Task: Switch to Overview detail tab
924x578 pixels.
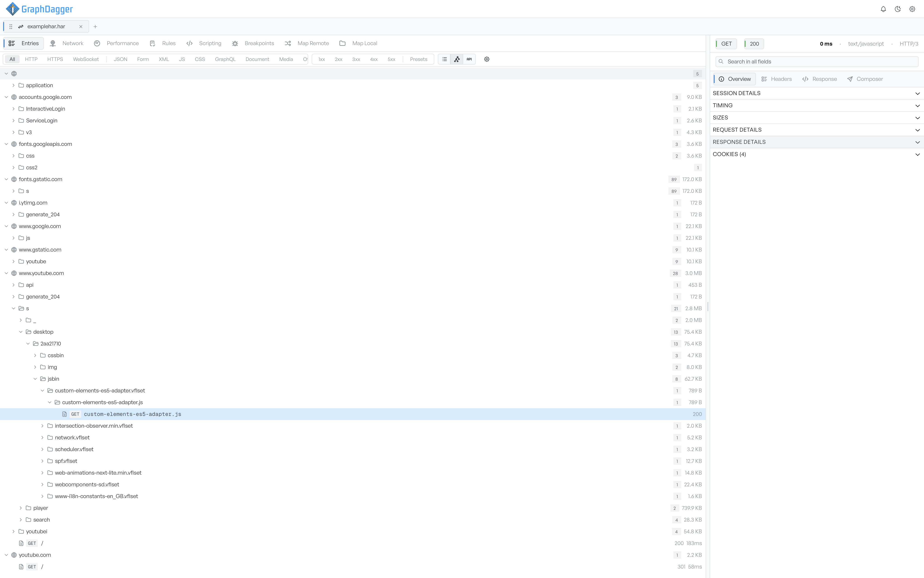Action: click(735, 79)
